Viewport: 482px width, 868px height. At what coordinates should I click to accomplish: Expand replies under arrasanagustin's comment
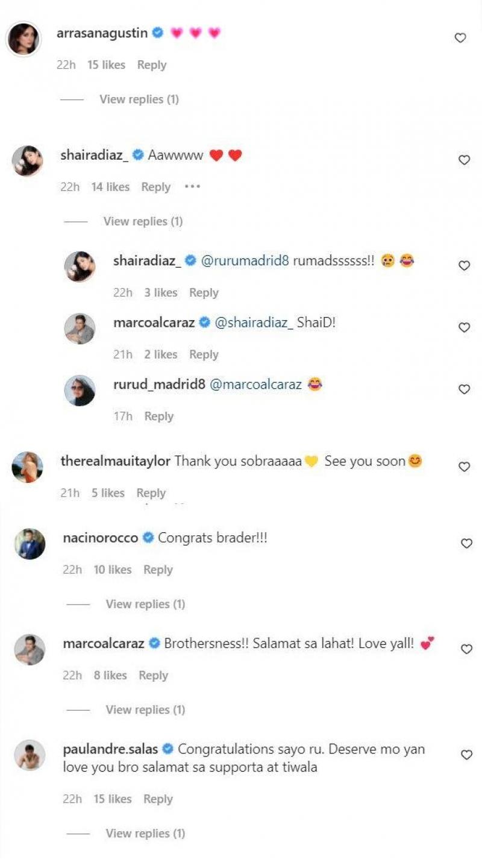(139, 99)
